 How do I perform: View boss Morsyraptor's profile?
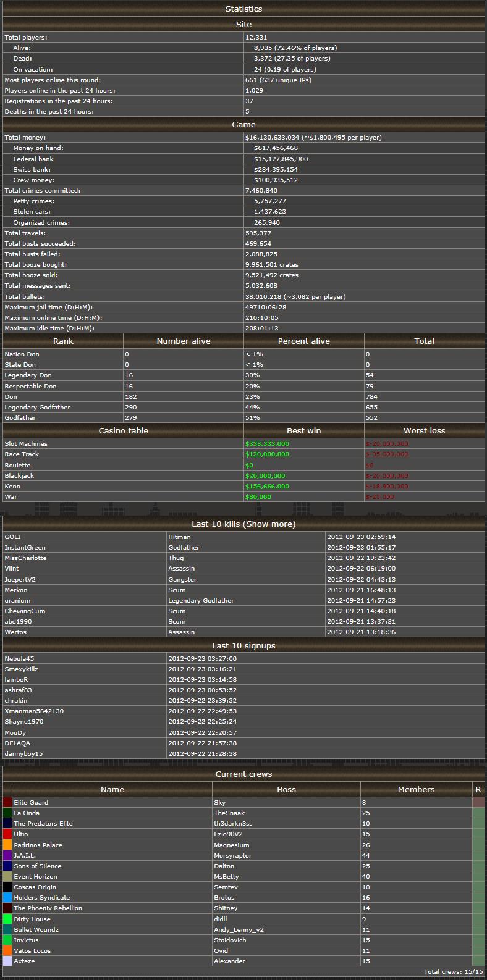(232, 856)
